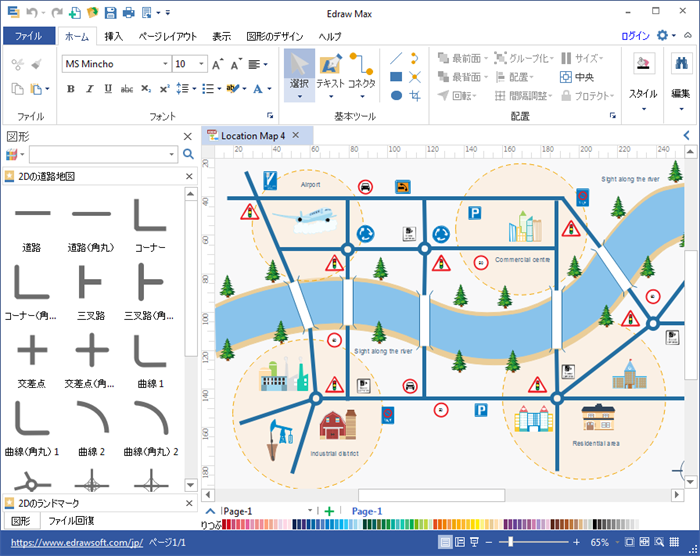Adjust the zoom slider handle

click(510, 542)
